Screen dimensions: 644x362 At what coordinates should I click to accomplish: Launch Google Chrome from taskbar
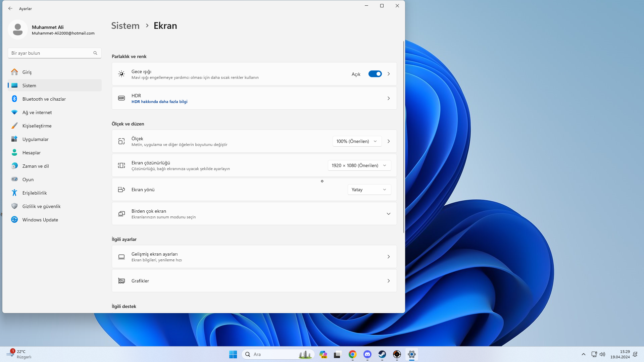click(x=352, y=354)
